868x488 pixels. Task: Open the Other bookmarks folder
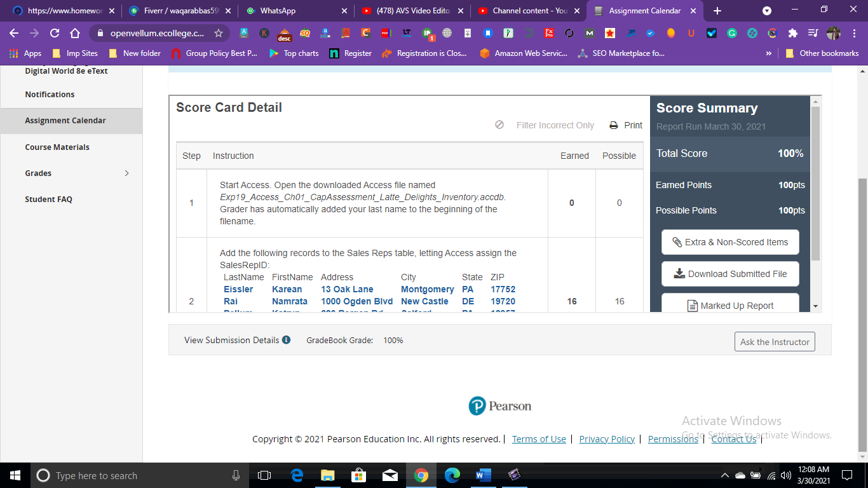pyautogui.click(x=822, y=53)
